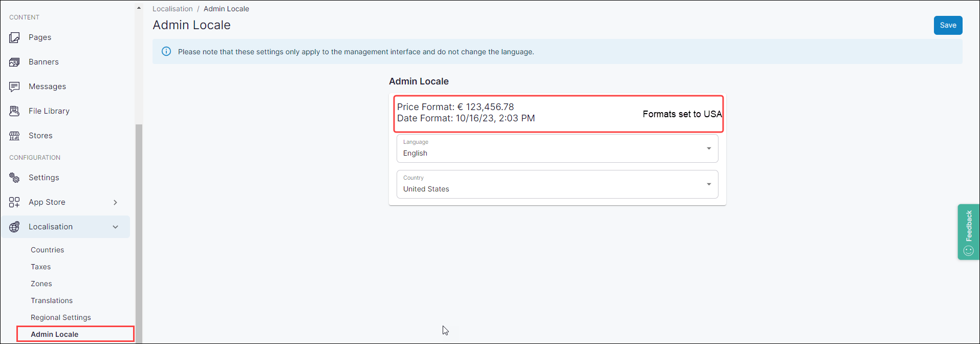Image resolution: width=980 pixels, height=344 pixels.
Task: Click the Banners icon
Action: coord(14,62)
